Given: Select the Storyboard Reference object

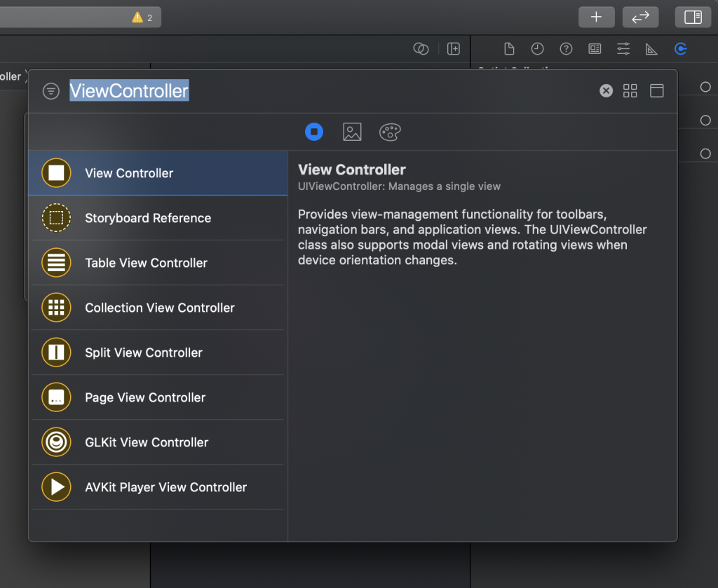Looking at the screenshot, I should [x=158, y=218].
